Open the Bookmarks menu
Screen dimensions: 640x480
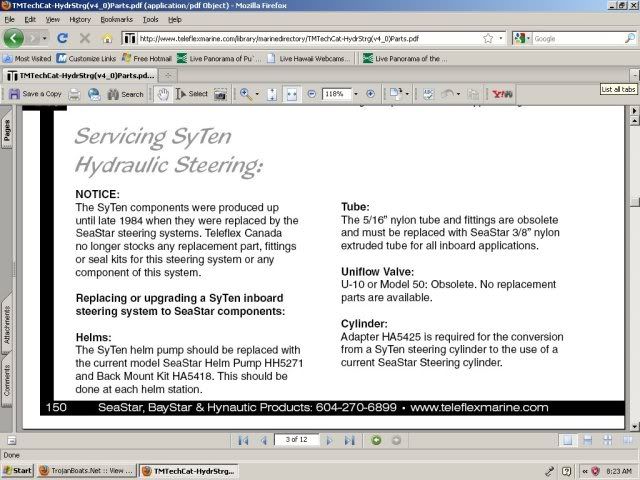(x=116, y=19)
